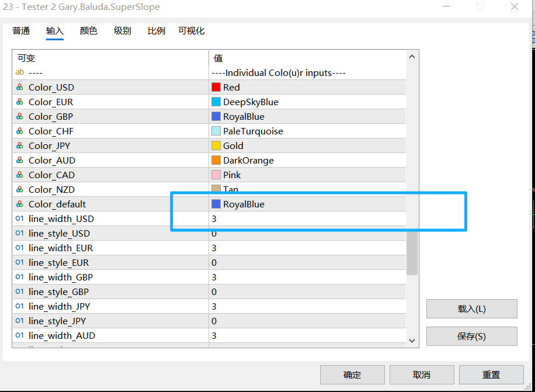Click the integer icon beside line_width_JPY
This screenshot has width=535, height=392.
click(20, 306)
